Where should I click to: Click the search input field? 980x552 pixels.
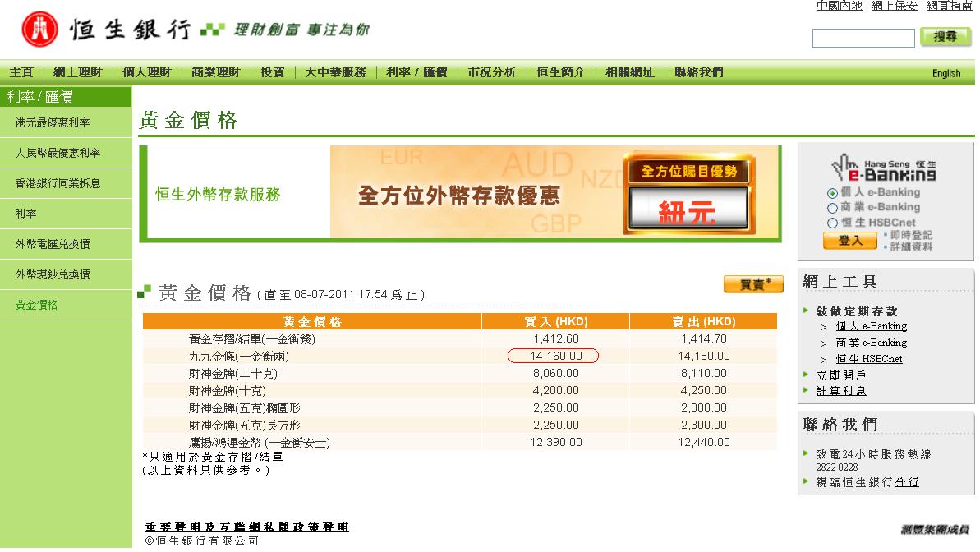pyautogui.click(x=863, y=38)
